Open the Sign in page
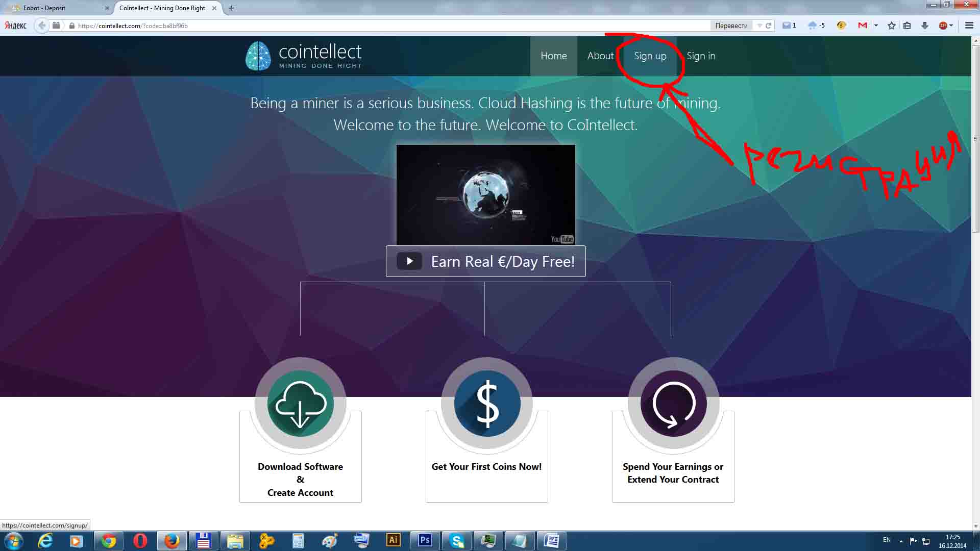Image resolution: width=980 pixels, height=551 pixels. tap(701, 56)
